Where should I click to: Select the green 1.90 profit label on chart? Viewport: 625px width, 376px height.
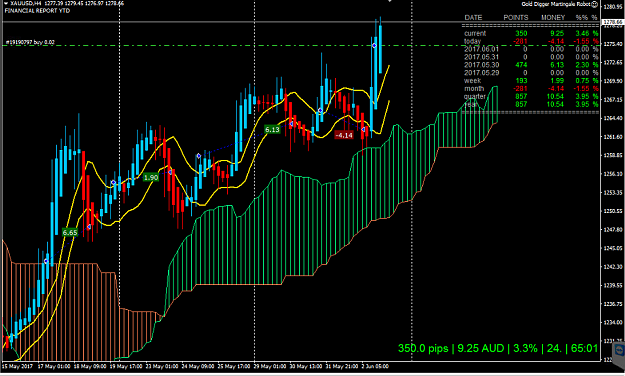click(151, 177)
